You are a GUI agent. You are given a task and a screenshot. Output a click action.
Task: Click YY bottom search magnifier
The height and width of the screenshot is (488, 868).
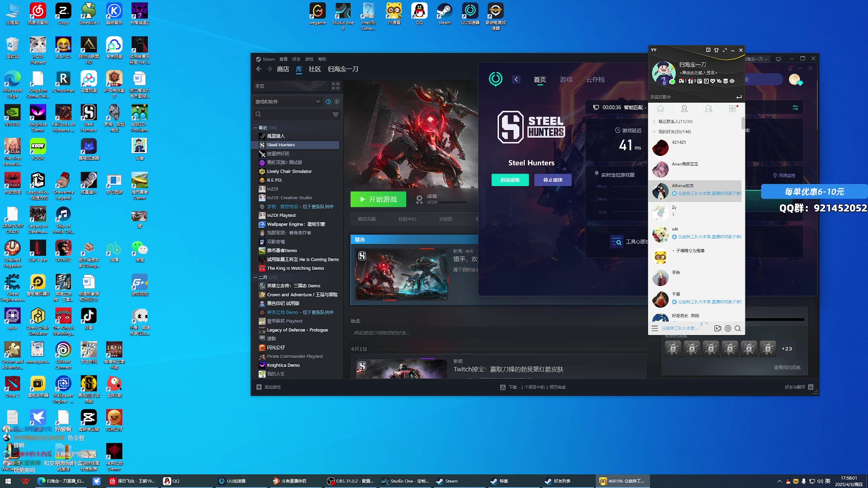coord(738,328)
